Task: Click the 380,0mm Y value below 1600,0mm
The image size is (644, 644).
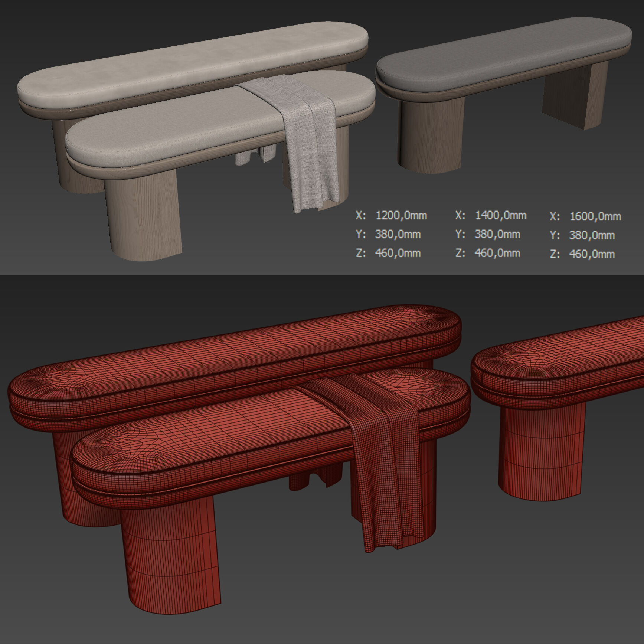Action: (x=592, y=235)
